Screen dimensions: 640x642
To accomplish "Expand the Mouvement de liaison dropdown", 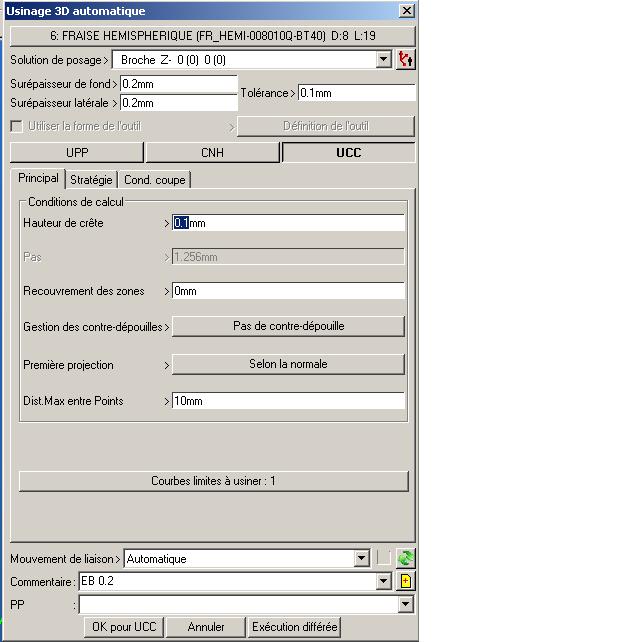I will pyautogui.click(x=361, y=558).
